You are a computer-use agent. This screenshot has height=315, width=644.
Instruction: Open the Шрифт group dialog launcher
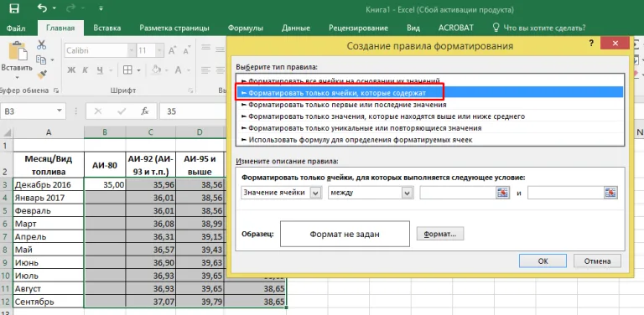point(190,90)
